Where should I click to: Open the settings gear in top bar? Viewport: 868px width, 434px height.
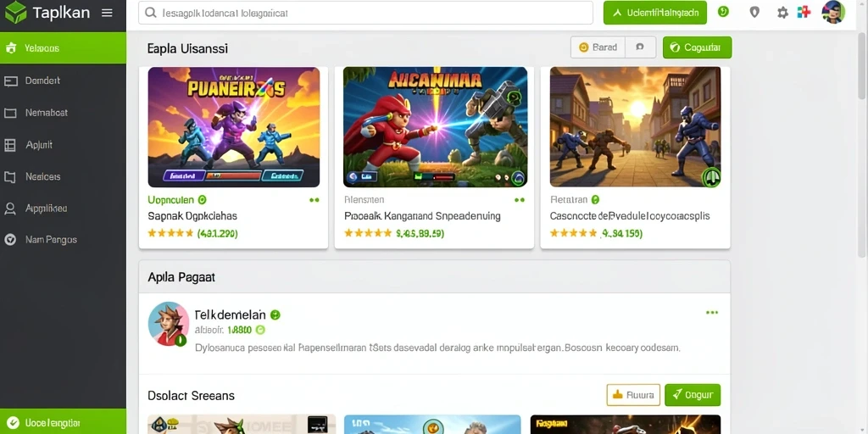782,12
